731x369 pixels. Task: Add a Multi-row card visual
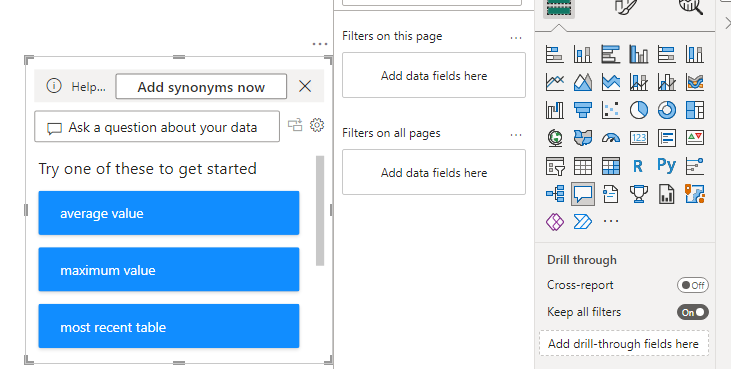click(667, 138)
